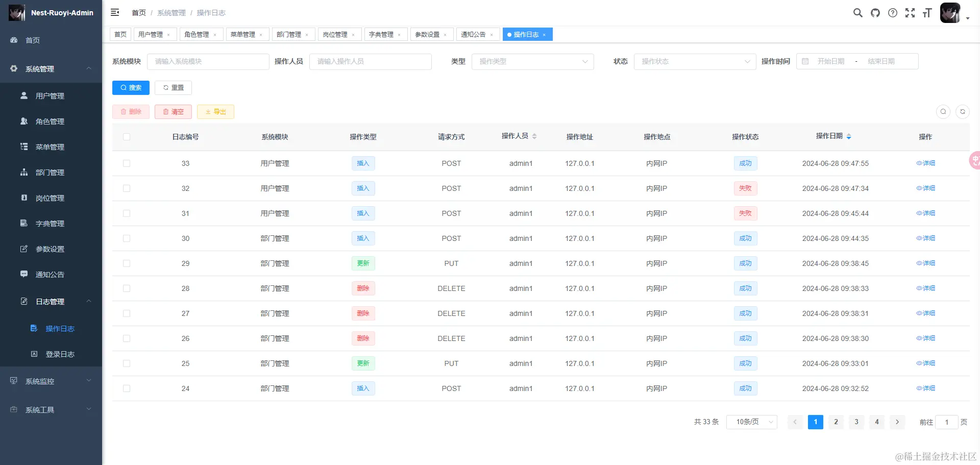This screenshot has height=465, width=980.
Task: Open 登录日志 in the sidebar
Action: point(51,354)
